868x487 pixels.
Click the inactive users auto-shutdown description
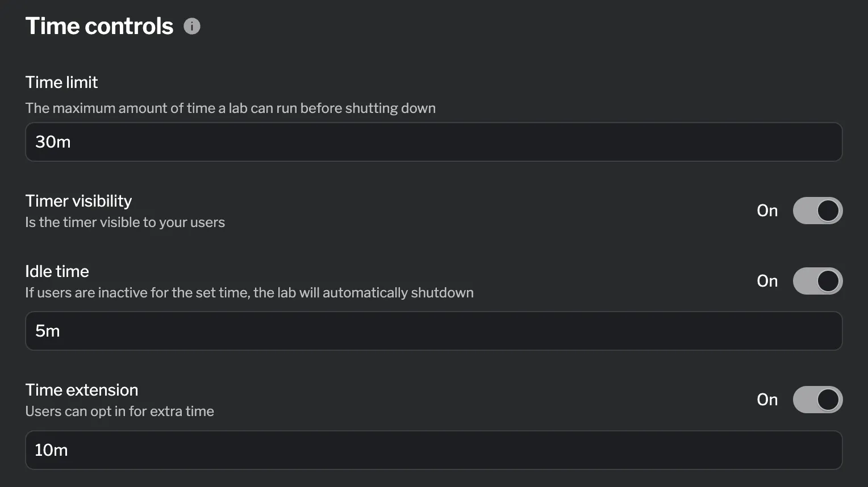pyautogui.click(x=249, y=292)
